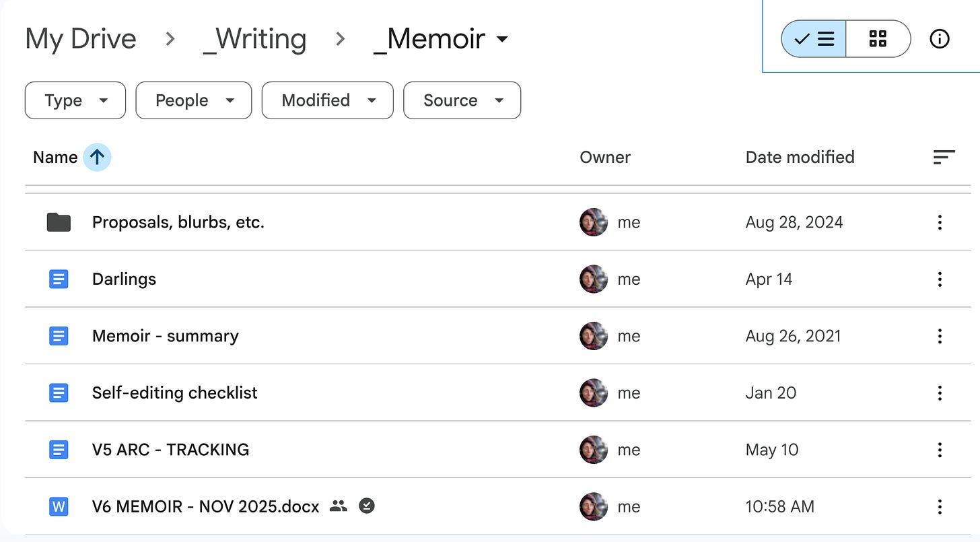Open the People filter dropdown
The image size is (980, 542).
[194, 100]
